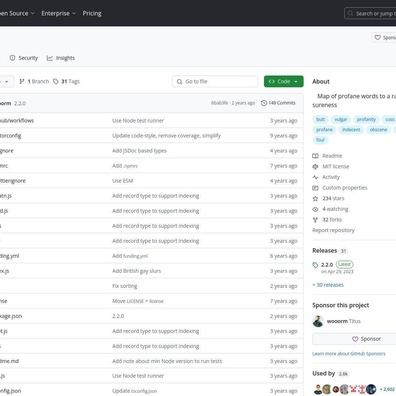
Task: Click the Sponsor heart button at top
Action: pos(384,37)
